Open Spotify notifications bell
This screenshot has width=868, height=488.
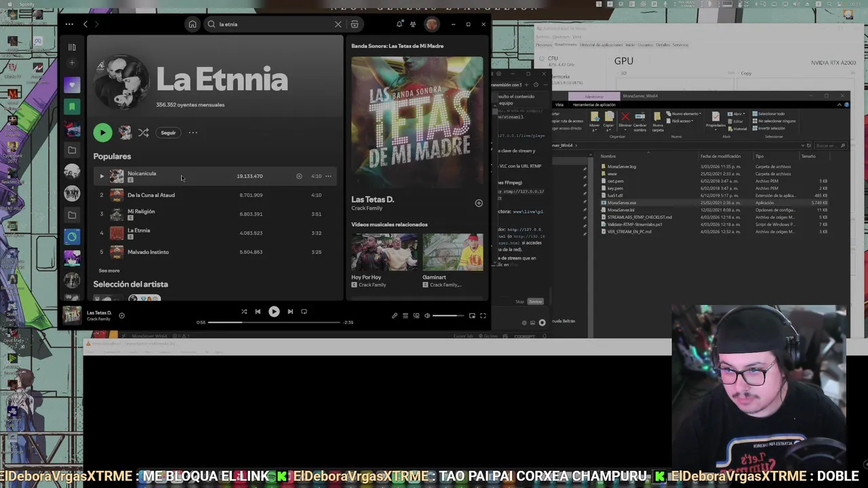pos(399,24)
